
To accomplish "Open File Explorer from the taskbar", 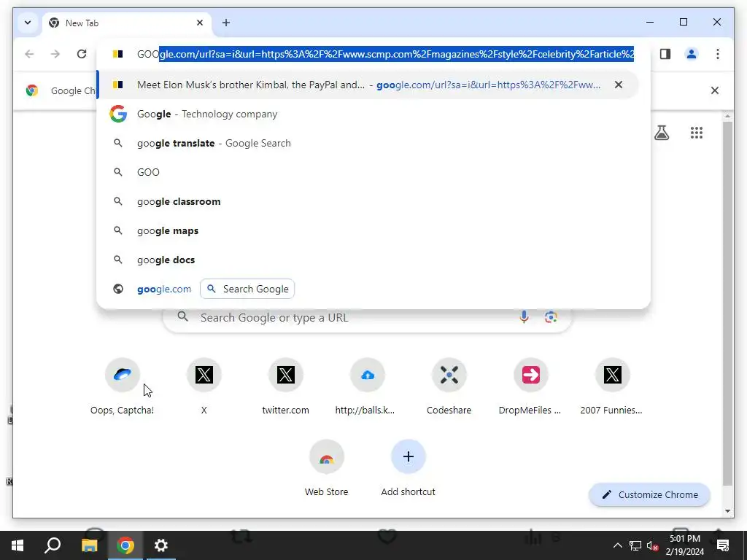I will click(x=89, y=545).
